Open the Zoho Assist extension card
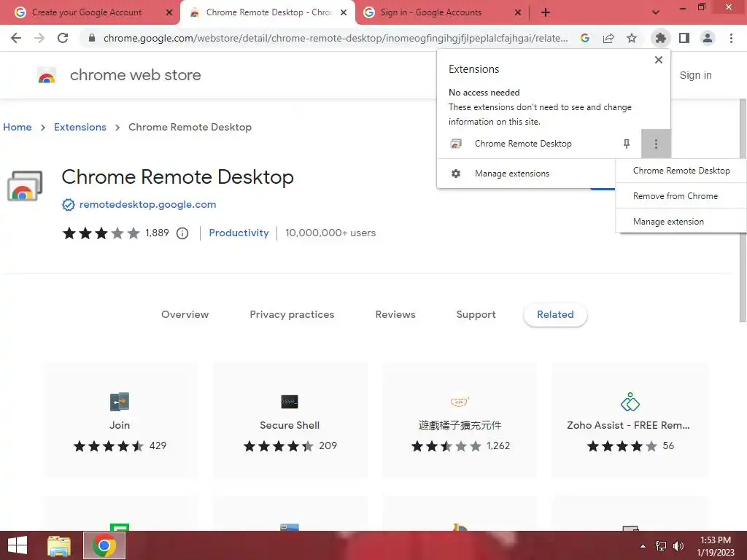The height and width of the screenshot is (560, 747). pyautogui.click(x=630, y=421)
